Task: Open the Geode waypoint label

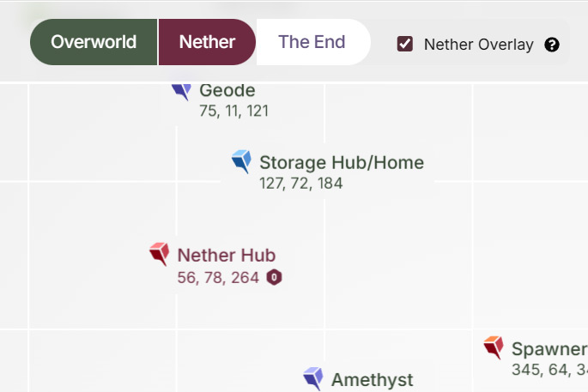Action: tap(227, 90)
